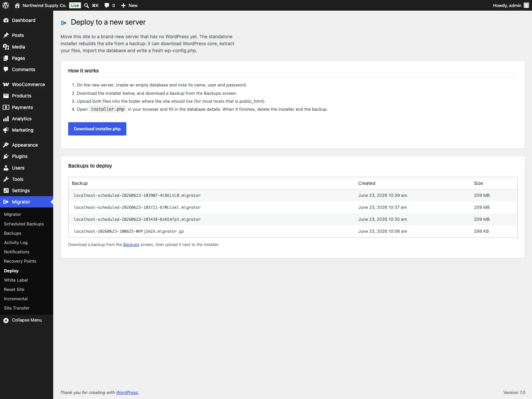Click the Posts pin icon
This screenshot has width=532, height=399.
(6, 35)
